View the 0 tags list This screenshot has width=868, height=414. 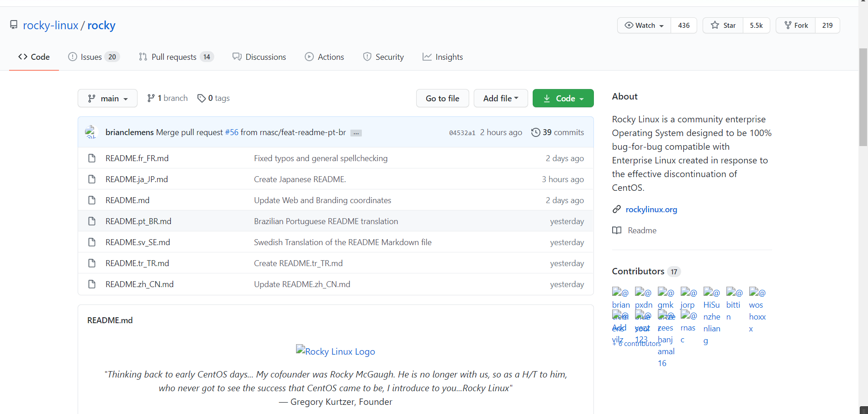(x=214, y=98)
